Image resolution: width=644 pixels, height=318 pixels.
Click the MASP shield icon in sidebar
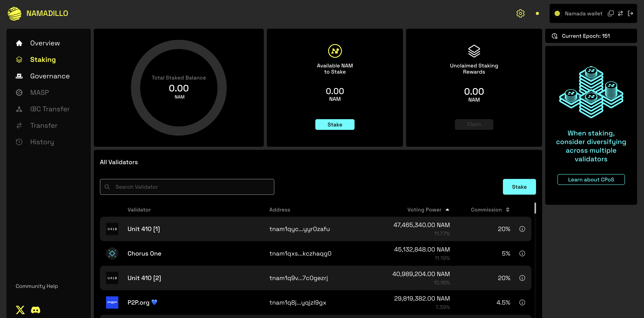19,93
